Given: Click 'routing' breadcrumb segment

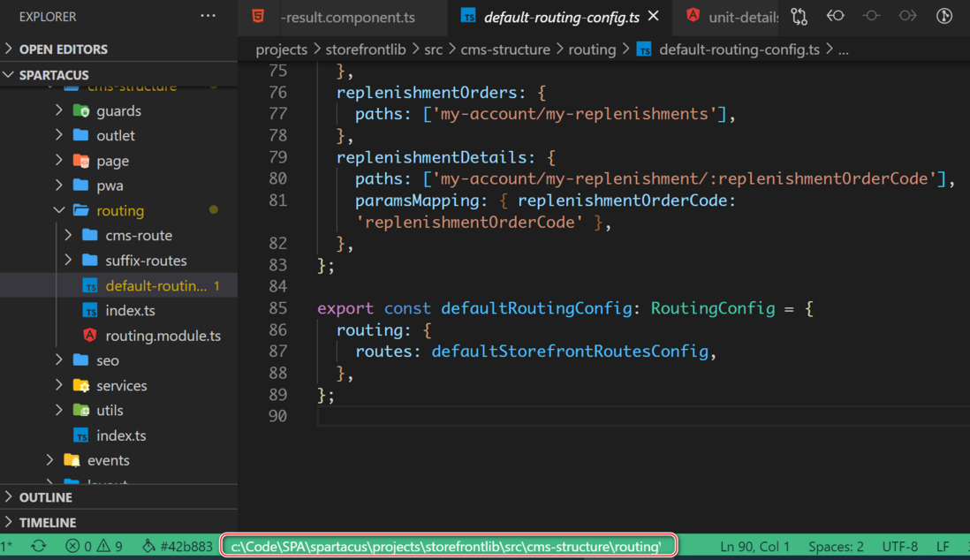Looking at the screenshot, I should pos(592,49).
